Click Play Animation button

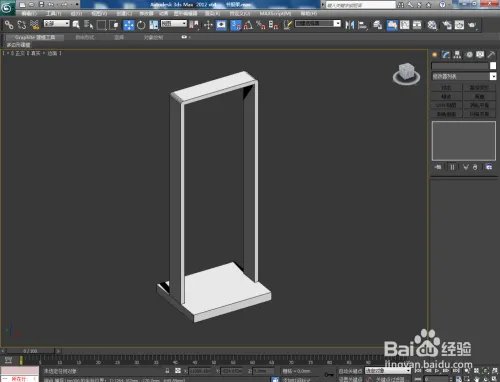tap(437, 371)
